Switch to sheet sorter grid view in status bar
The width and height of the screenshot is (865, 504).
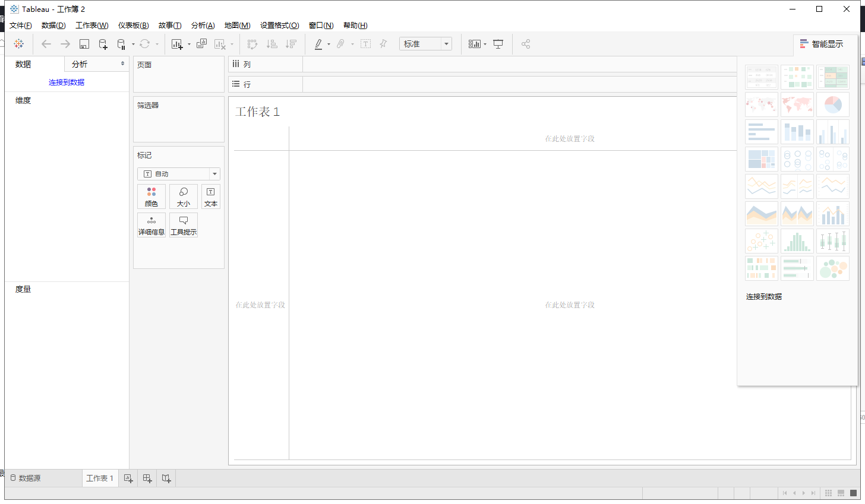tap(828, 493)
